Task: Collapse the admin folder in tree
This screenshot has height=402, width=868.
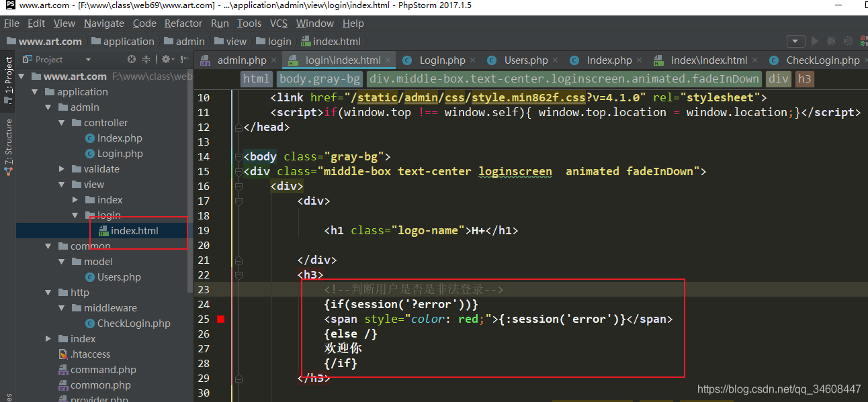Action: coord(48,107)
